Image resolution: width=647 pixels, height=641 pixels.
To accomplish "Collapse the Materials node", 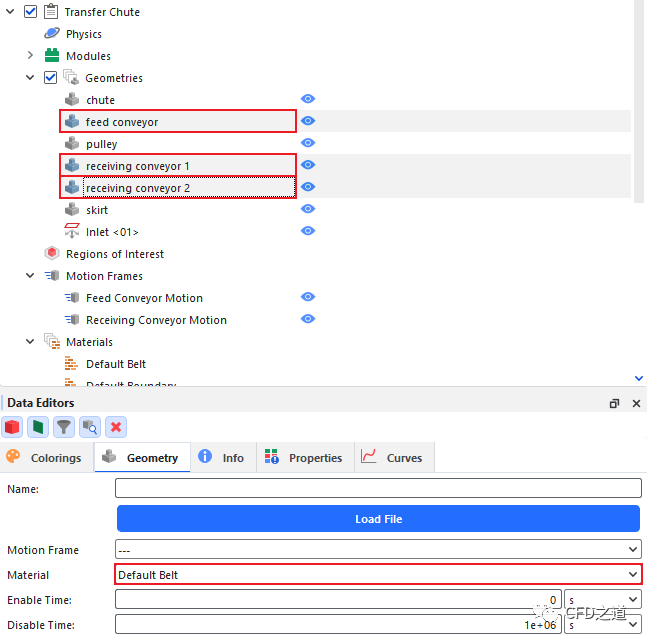I will click(x=30, y=341).
